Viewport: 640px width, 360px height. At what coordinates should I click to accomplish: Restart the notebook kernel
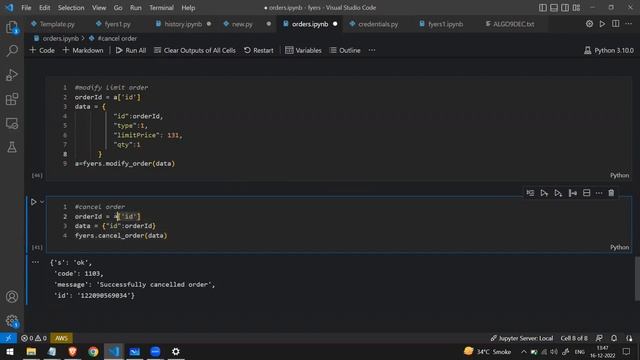[x=259, y=50]
